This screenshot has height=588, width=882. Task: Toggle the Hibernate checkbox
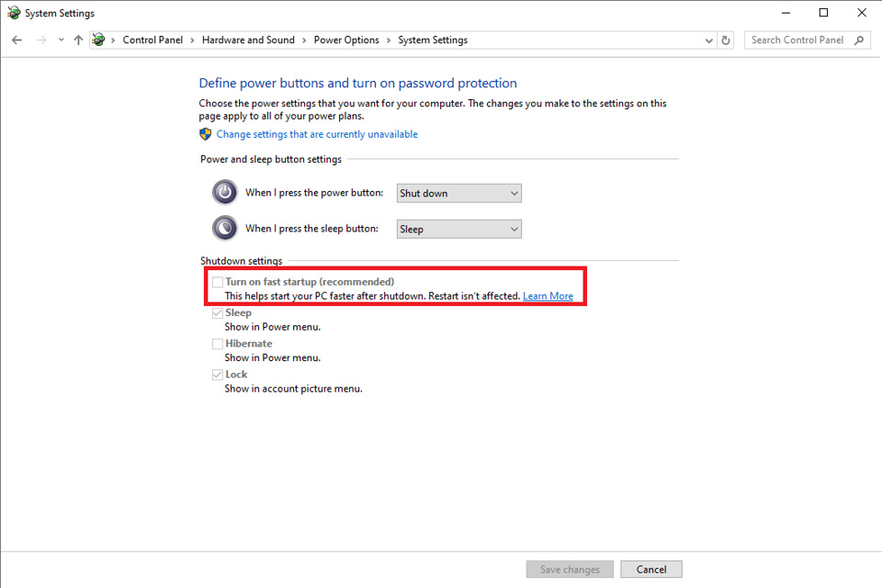[218, 344]
